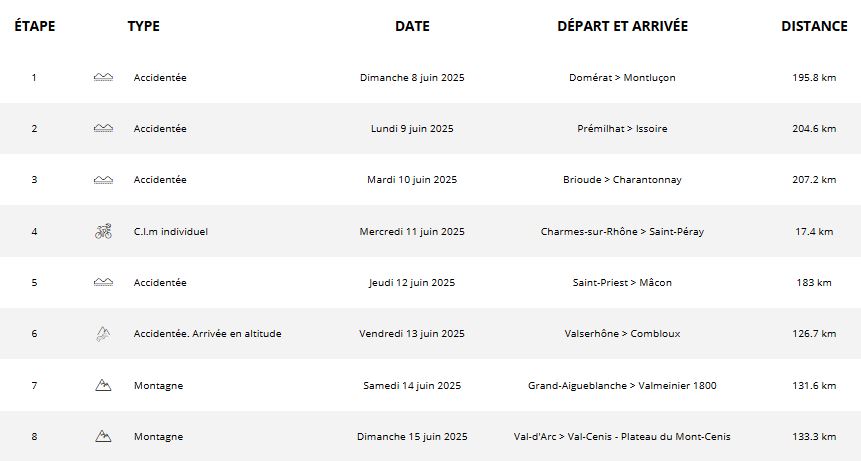The width and height of the screenshot is (861, 461).
Task: Click the Grand-Aigueblanche > Valmeinier 1800 stage
Action: click(x=622, y=385)
